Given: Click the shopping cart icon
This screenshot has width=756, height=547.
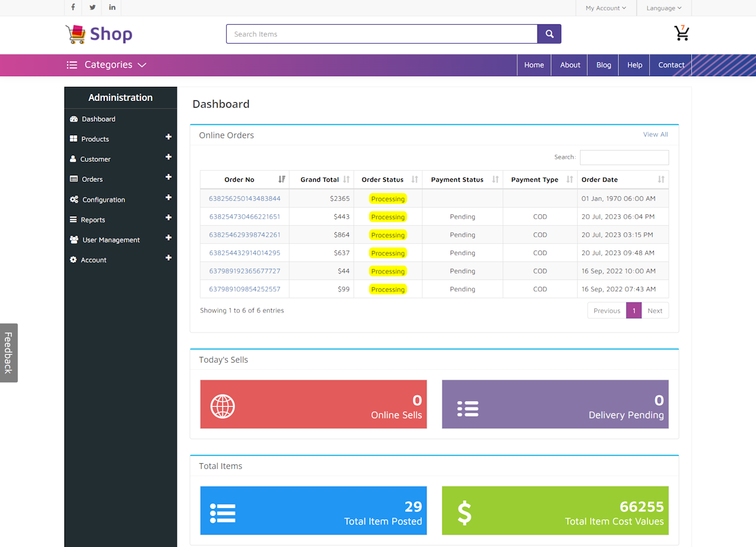Looking at the screenshot, I should (x=682, y=34).
